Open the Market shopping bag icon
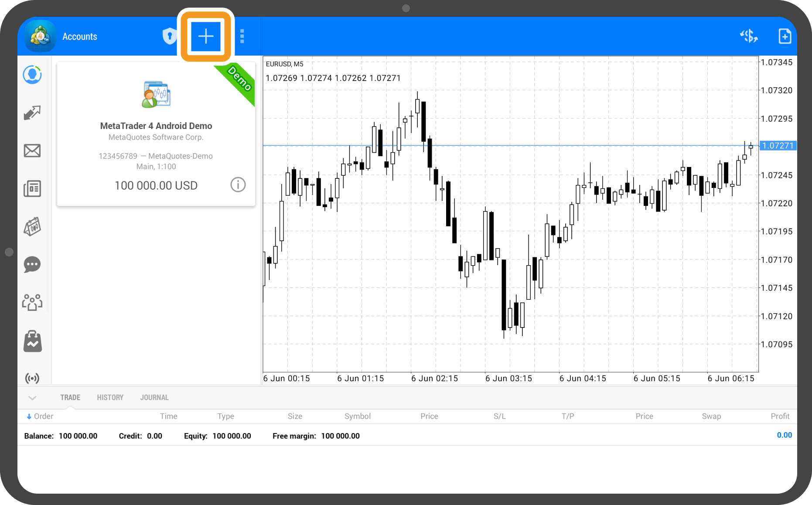812x505 pixels. click(32, 341)
